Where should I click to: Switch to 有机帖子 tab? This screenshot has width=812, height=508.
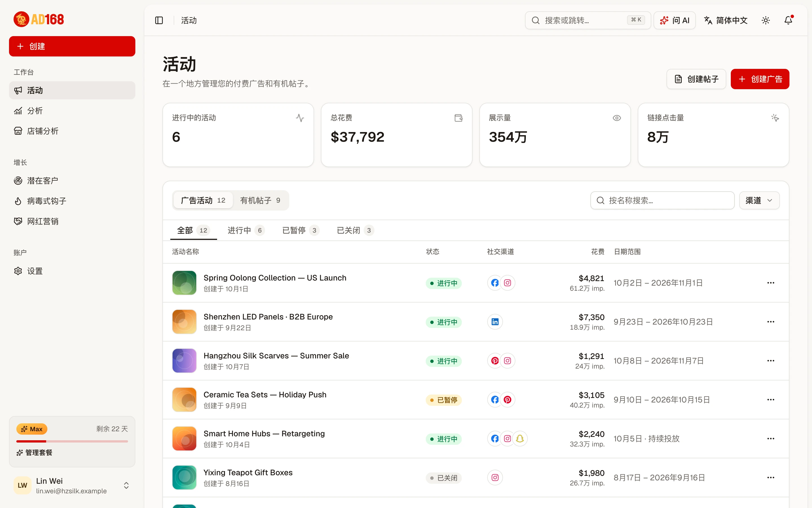(x=260, y=201)
